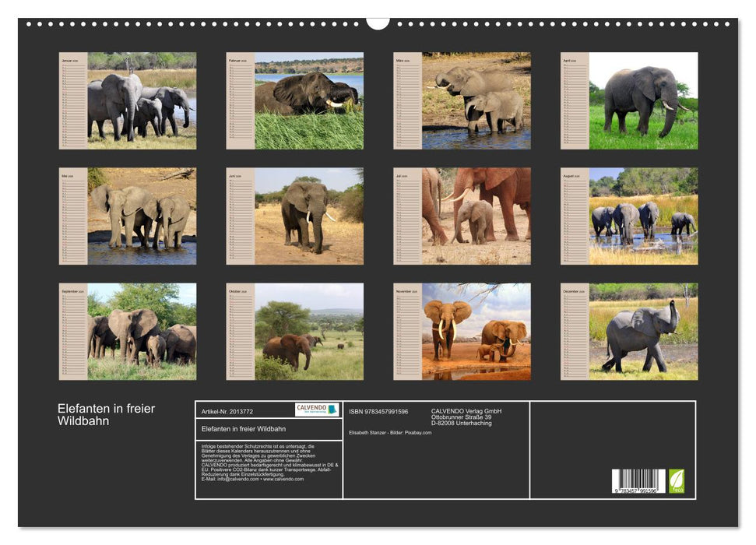Open the Mai thumbnail of elephants drinking
The height and width of the screenshot is (545, 756).
coord(141,216)
